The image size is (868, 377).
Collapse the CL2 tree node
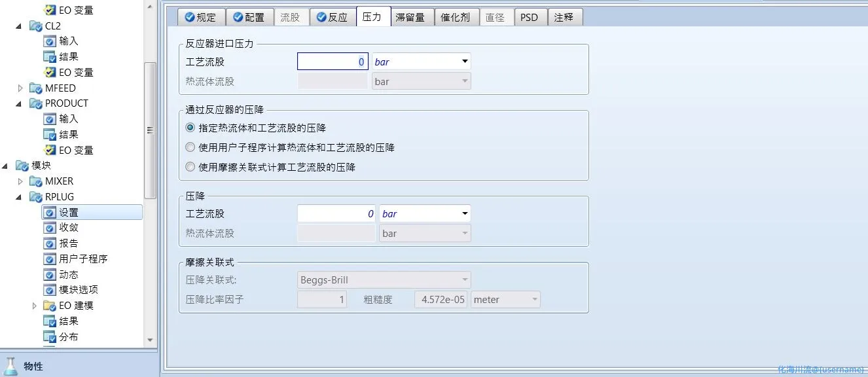point(19,26)
